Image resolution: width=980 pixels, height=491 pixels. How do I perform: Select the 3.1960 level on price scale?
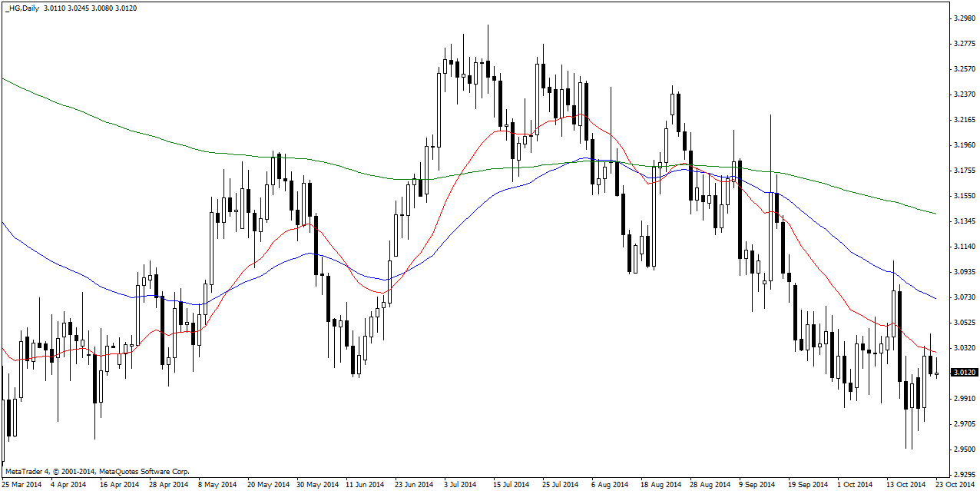click(x=963, y=145)
